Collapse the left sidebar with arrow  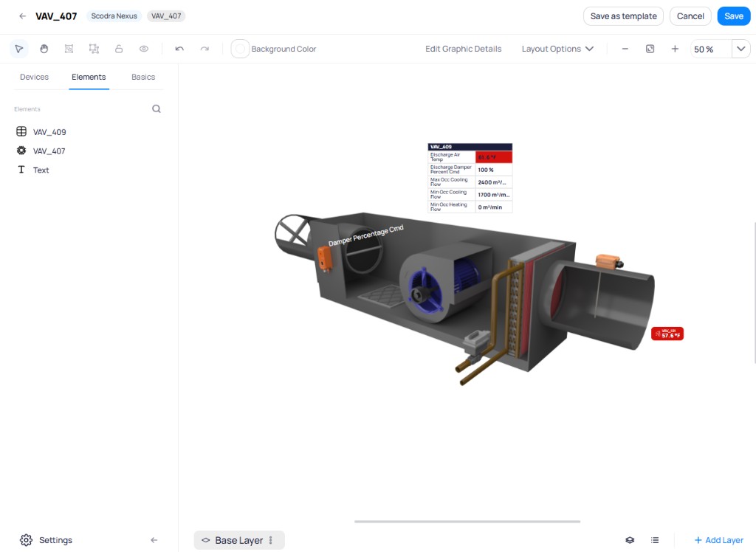click(x=154, y=540)
